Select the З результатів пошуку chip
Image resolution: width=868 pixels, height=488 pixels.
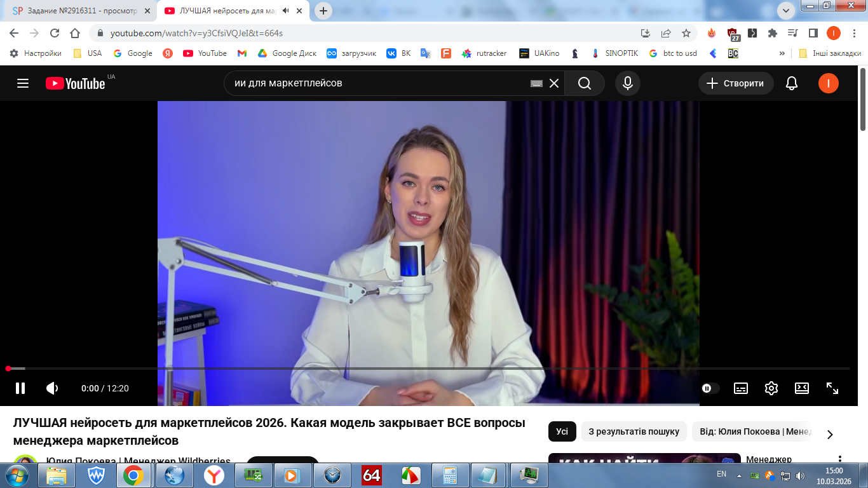click(x=634, y=431)
